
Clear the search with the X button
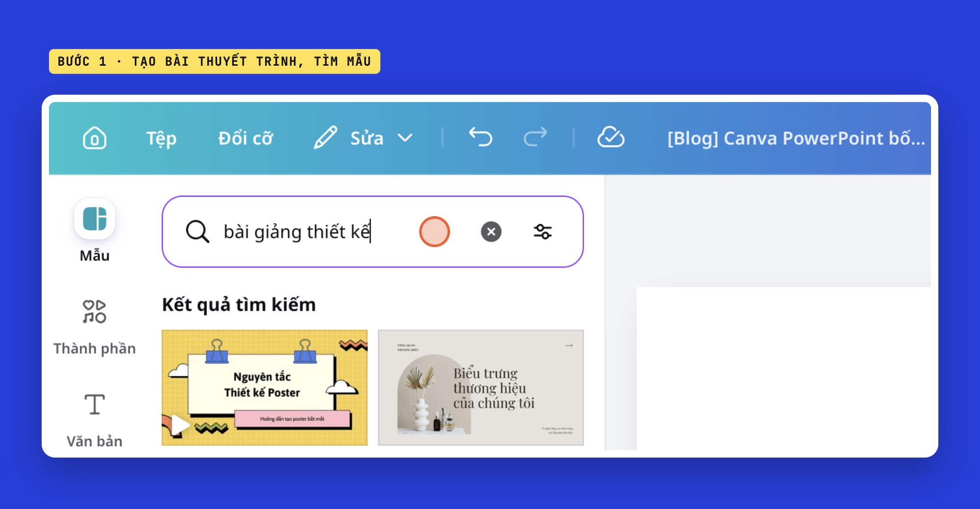pyautogui.click(x=491, y=231)
